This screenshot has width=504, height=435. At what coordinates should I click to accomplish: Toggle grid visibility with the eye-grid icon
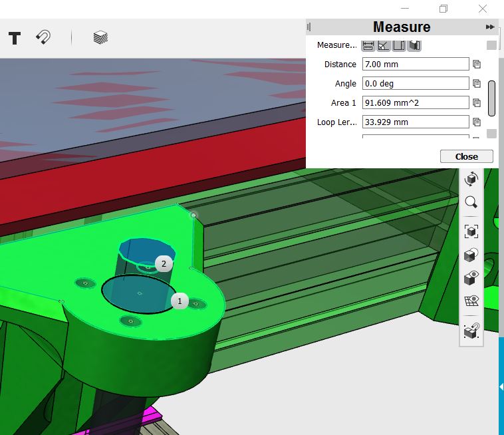point(471,301)
